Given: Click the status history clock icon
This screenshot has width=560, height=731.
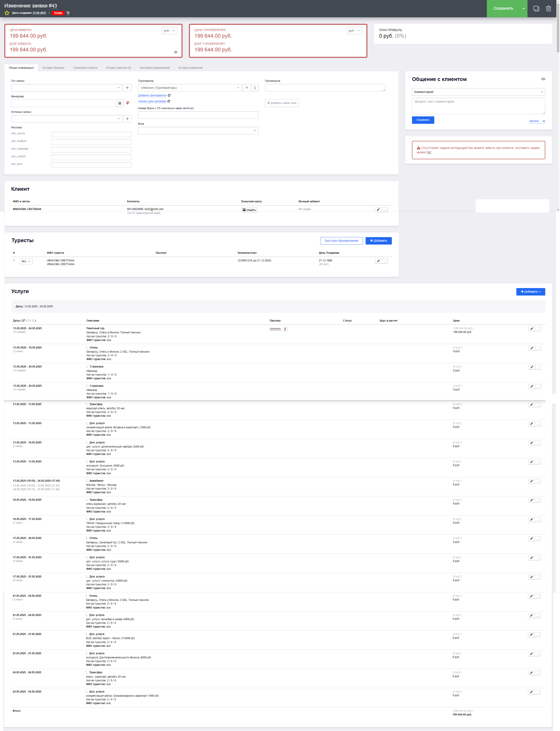Looking at the screenshot, I should [68, 13].
